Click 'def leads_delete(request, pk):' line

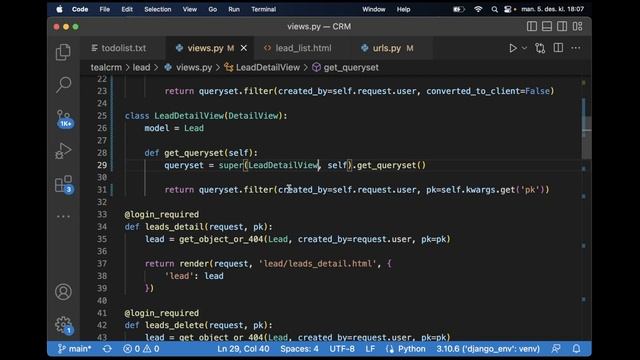pos(198,325)
